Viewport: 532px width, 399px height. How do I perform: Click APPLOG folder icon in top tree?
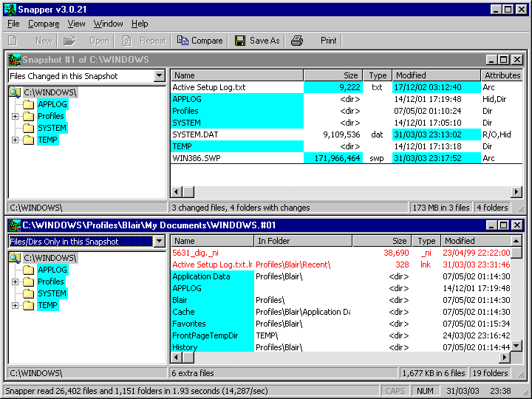[29, 104]
